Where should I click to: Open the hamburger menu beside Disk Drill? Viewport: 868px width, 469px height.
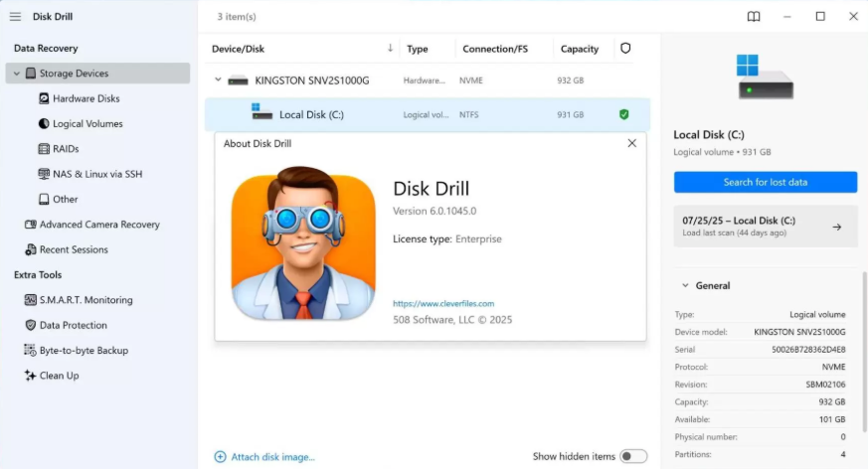15,17
